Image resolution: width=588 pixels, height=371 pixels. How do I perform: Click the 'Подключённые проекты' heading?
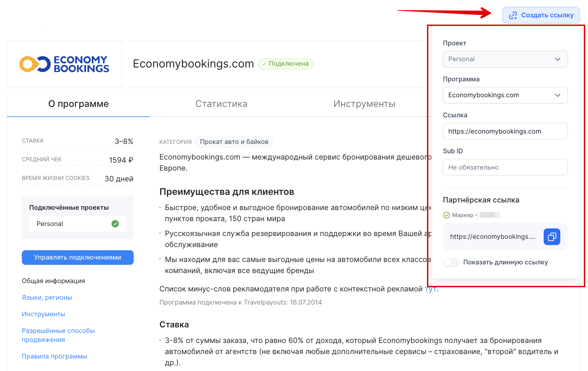(69, 208)
